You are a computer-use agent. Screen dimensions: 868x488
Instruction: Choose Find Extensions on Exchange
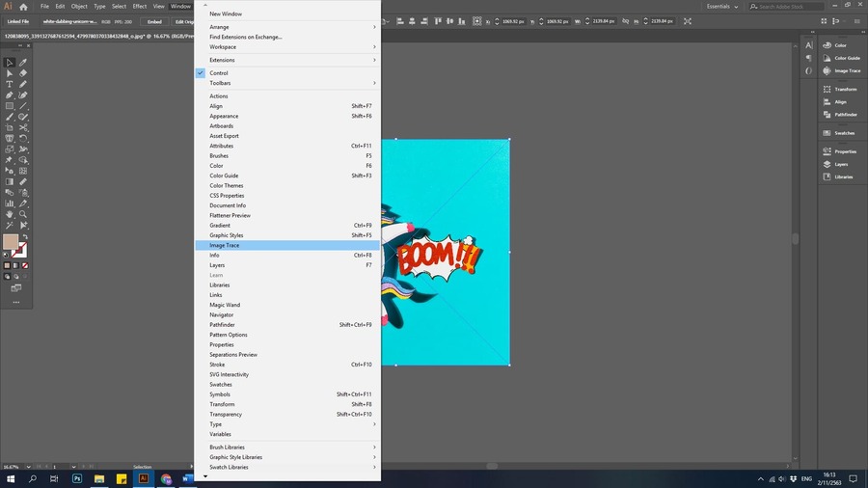pyautogui.click(x=287, y=37)
